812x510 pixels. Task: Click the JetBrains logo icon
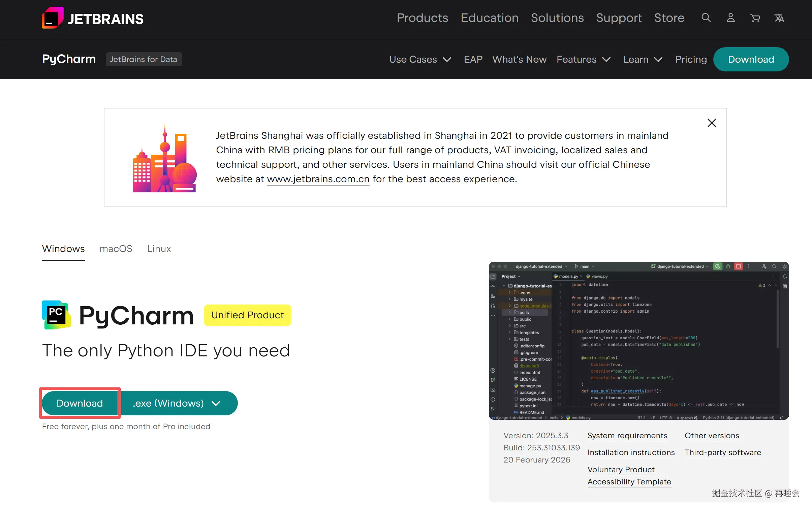pyautogui.click(x=52, y=18)
